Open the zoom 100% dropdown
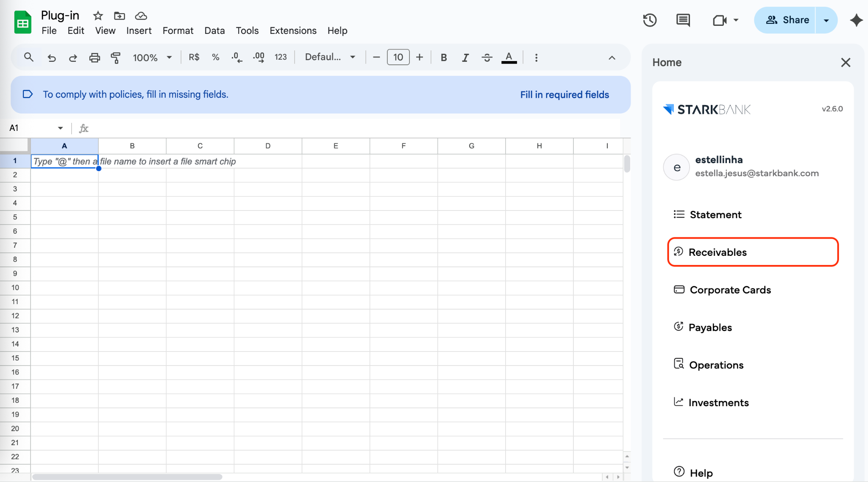The width and height of the screenshot is (868, 482). coord(152,58)
